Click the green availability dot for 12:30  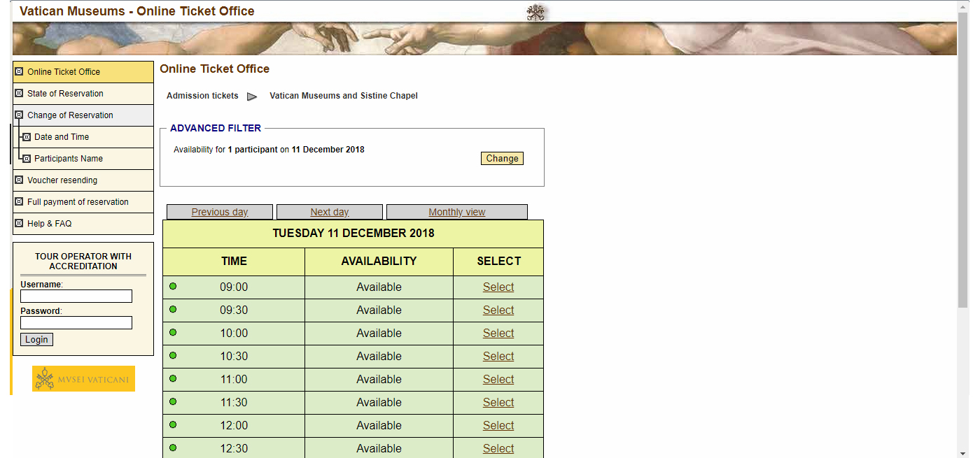click(x=173, y=448)
